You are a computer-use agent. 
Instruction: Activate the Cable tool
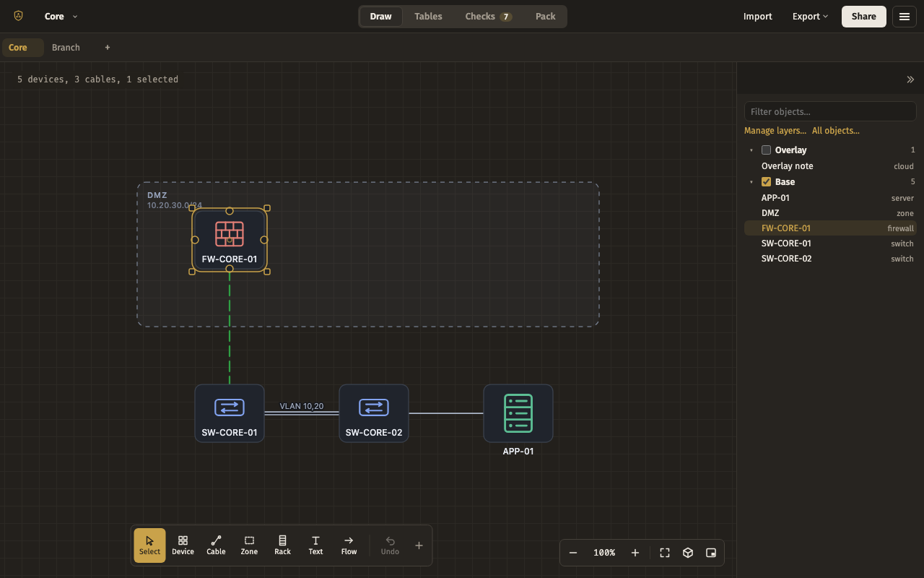click(216, 545)
